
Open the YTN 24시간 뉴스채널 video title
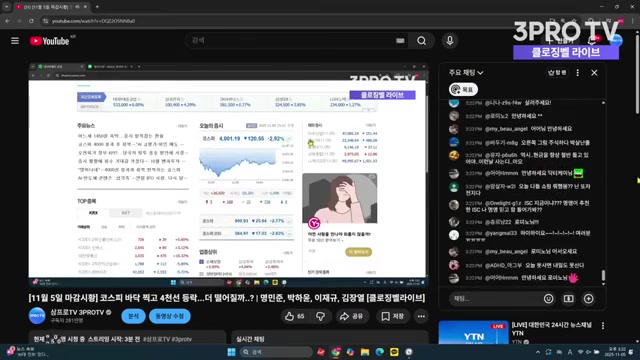click(x=551, y=329)
